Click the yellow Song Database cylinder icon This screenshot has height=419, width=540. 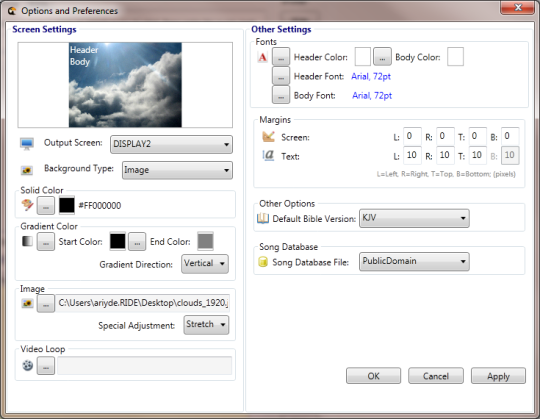pyautogui.click(x=263, y=262)
